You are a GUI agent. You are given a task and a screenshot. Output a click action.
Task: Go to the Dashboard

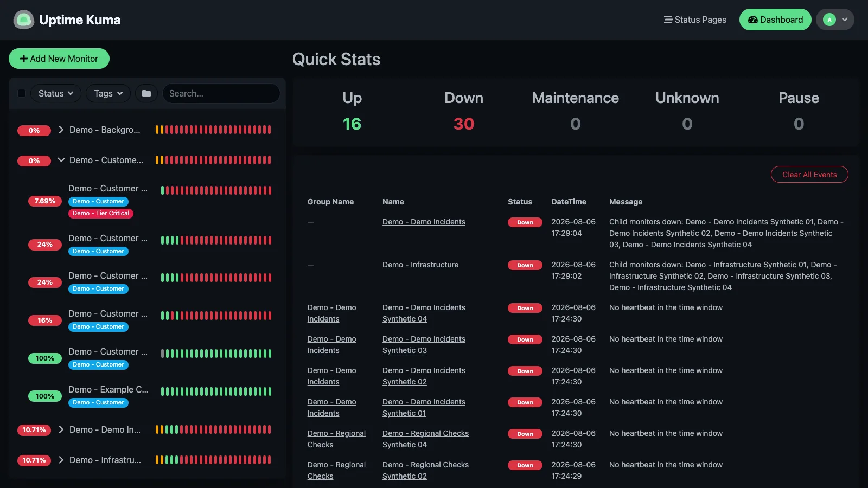click(x=775, y=20)
